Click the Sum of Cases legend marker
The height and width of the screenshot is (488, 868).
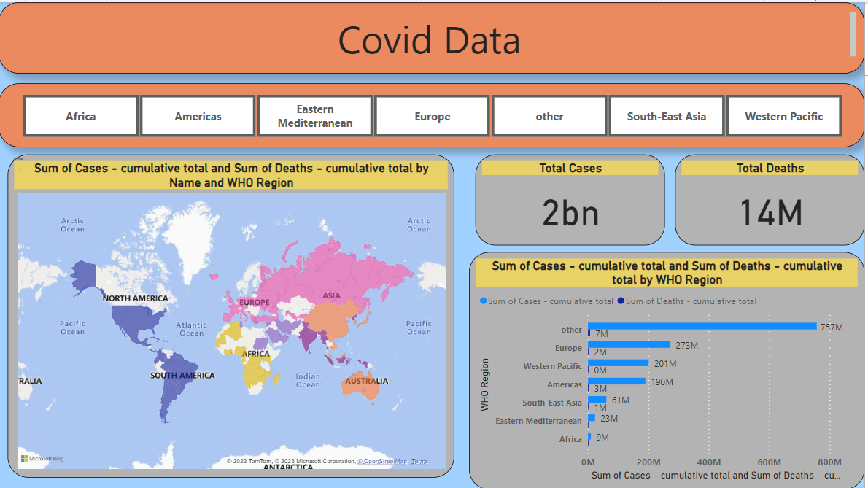tap(484, 301)
